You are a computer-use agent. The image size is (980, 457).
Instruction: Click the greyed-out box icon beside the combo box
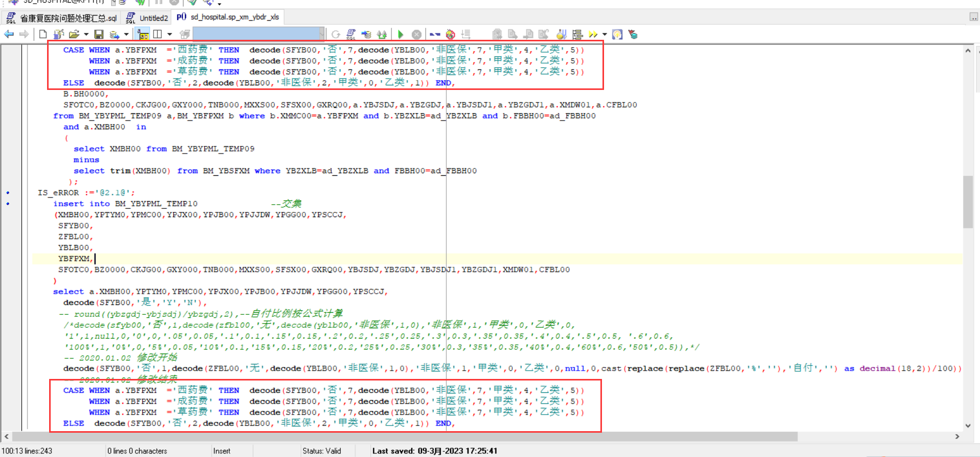point(185,34)
